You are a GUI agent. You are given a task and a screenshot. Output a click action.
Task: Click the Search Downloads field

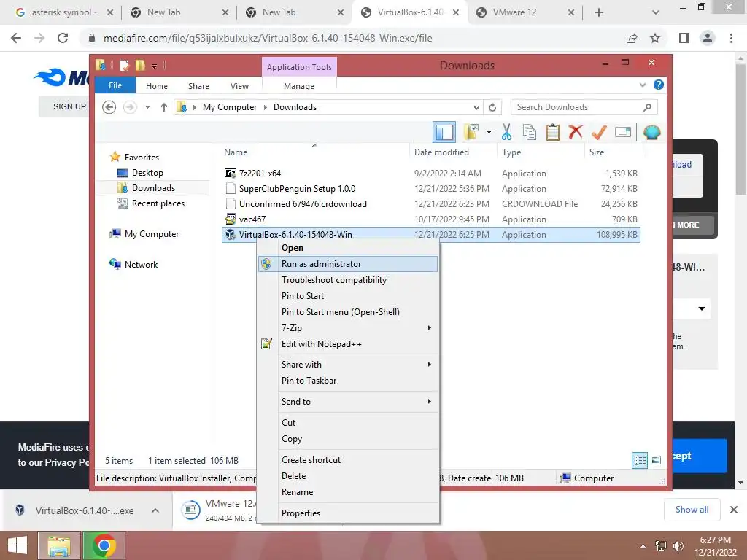point(584,107)
